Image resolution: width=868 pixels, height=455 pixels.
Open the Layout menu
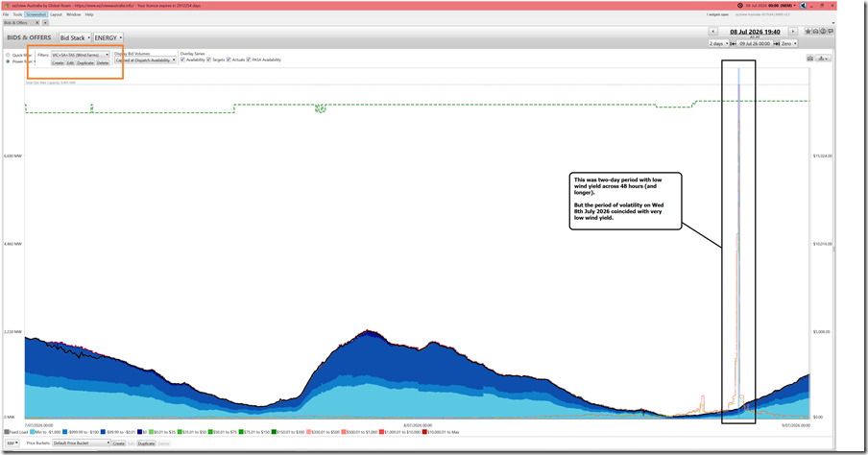point(56,14)
